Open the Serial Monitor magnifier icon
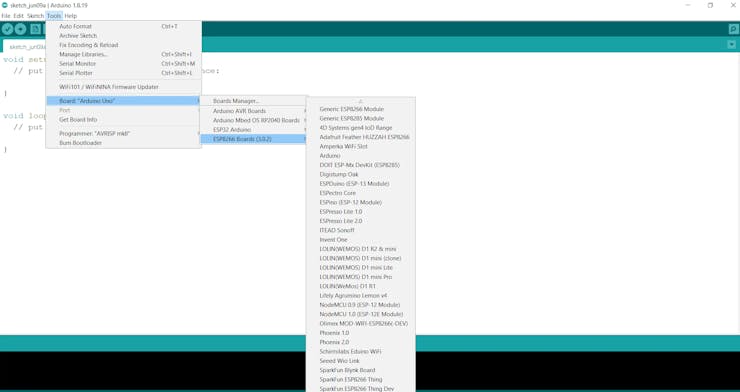The image size is (740, 392). (x=733, y=29)
